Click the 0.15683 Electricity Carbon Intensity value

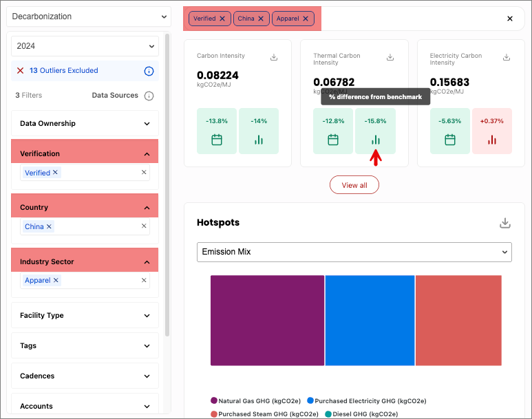tap(449, 82)
